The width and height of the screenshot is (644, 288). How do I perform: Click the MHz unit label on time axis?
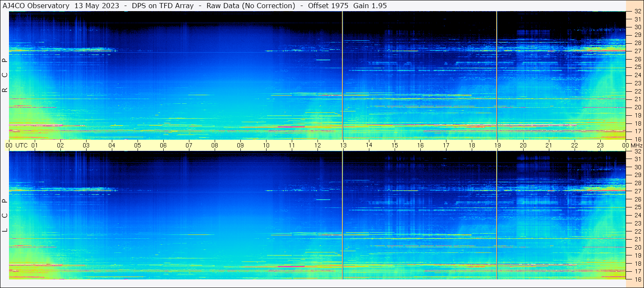pos(636,145)
